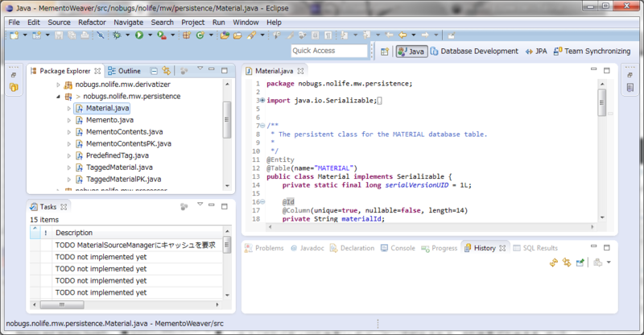Click the Quick Access search field

pos(329,51)
